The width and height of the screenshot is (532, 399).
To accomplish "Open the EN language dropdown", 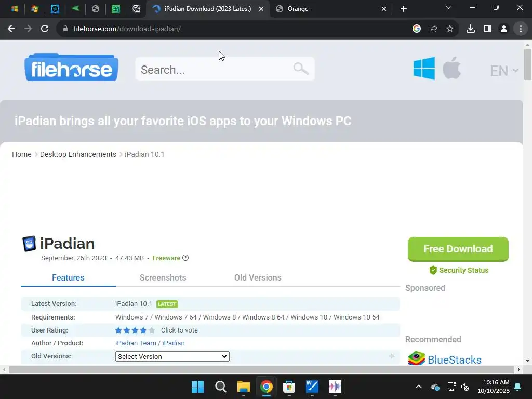I will click(504, 71).
